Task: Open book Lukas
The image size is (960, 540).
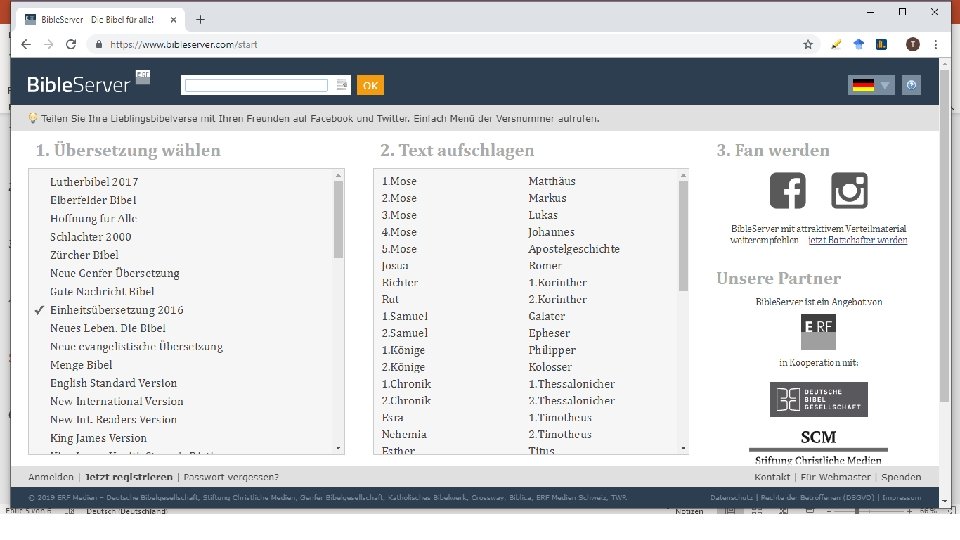Action: tap(543, 216)
